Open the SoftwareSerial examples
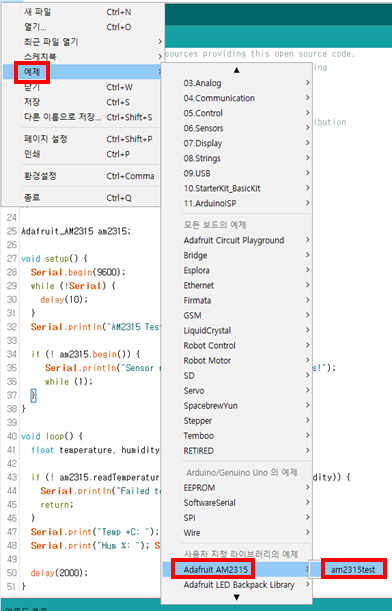Screen dimensions: 392x611 pyautogui.click(x=237, y=503)
